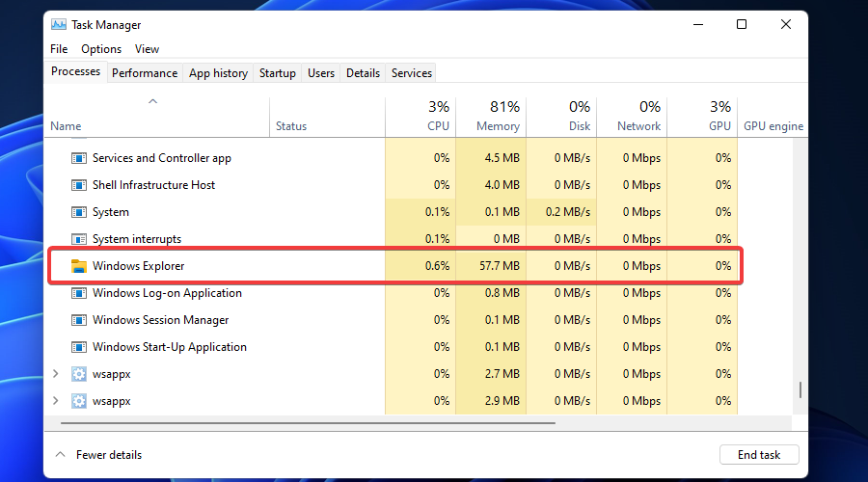Open the File menu
868x482 pixels.
pos(59,49)
